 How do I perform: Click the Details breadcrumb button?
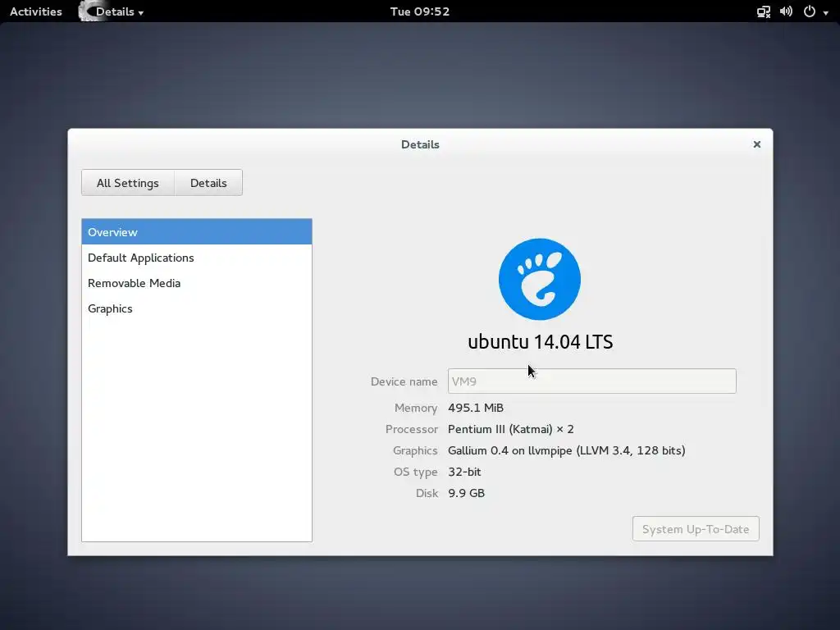[x=208, y=183]
